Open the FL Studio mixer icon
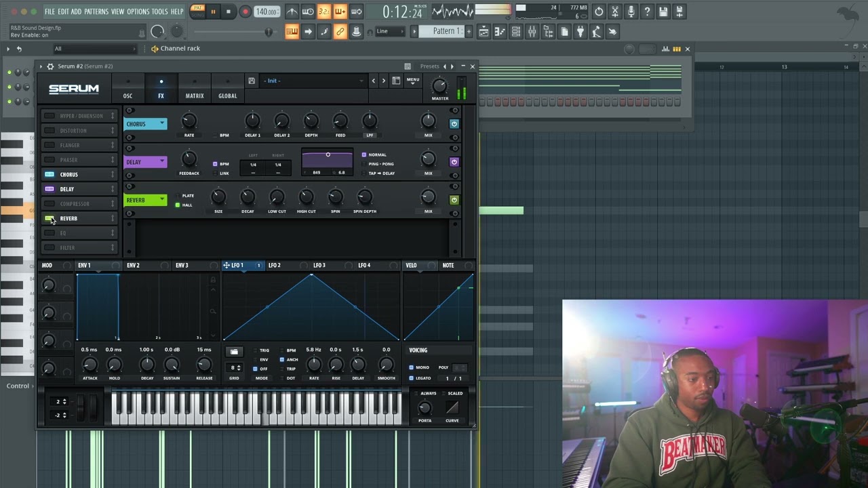The width and height of the screenshot is (868, 488). pyautogui.click(x=532, y=31)
